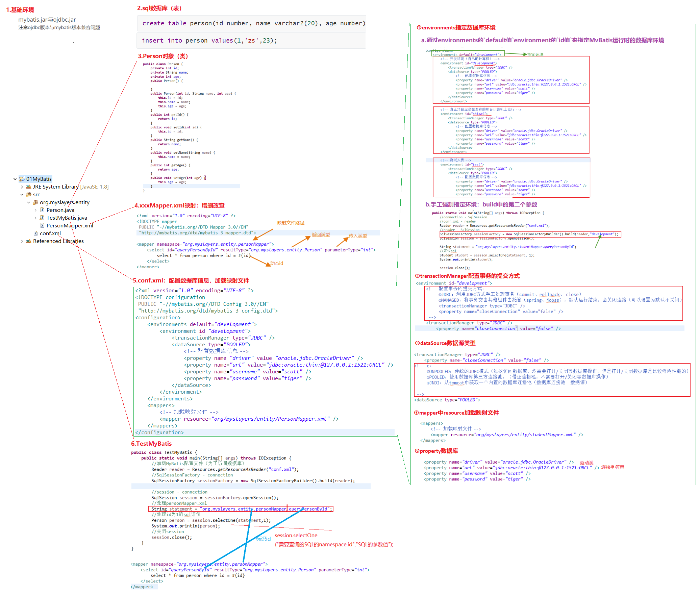Click the PersonMapper.xml file icon
The height and width of the screenshot is (594, 700).
click(42, 226)
